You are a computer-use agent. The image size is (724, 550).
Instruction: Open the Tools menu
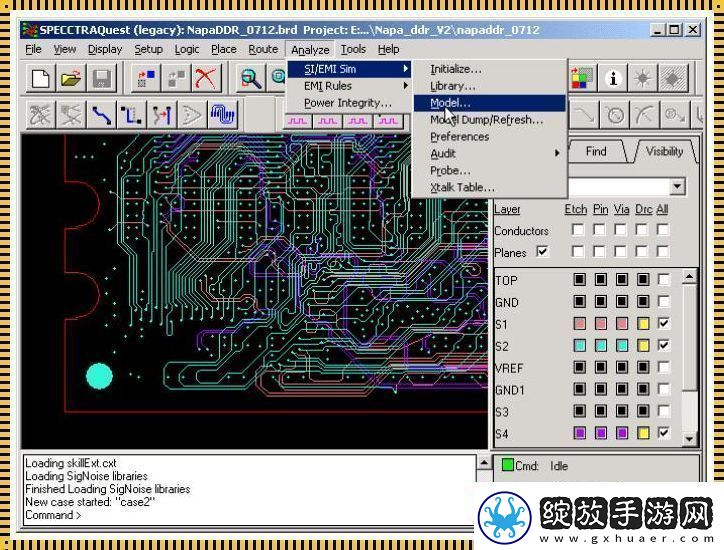coord(353,49)
